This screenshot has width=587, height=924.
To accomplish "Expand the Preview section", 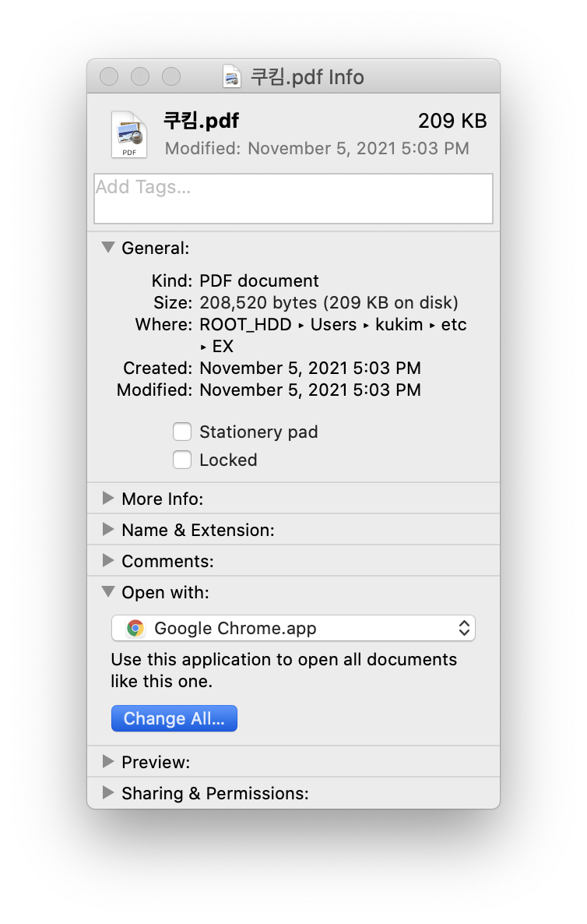I will (x=107, y=762).
